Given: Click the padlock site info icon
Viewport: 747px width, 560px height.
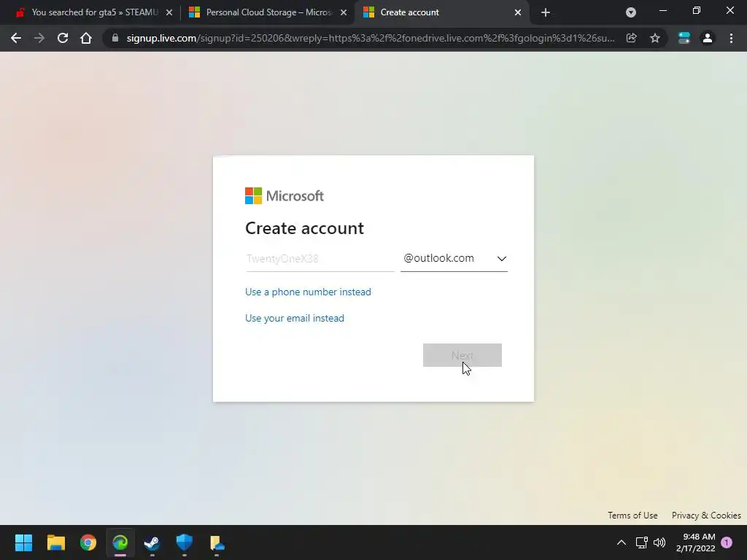Looking at the screenshot, I should click(x=115, y=38).
